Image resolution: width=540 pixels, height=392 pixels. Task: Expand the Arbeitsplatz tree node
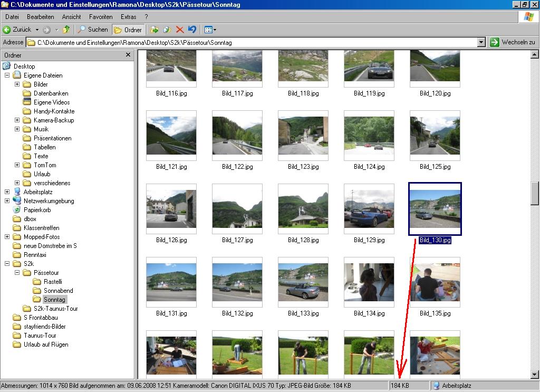7,192
